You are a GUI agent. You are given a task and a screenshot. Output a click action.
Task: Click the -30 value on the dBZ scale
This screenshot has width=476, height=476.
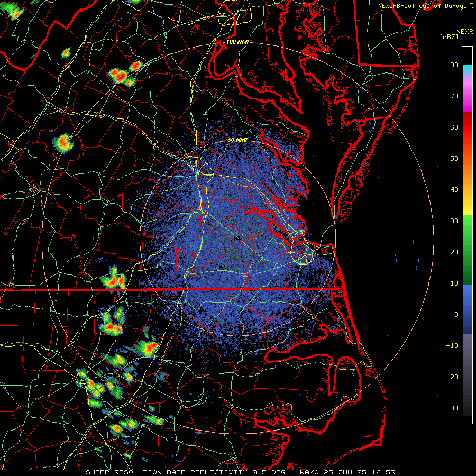[x=452, y=408]
